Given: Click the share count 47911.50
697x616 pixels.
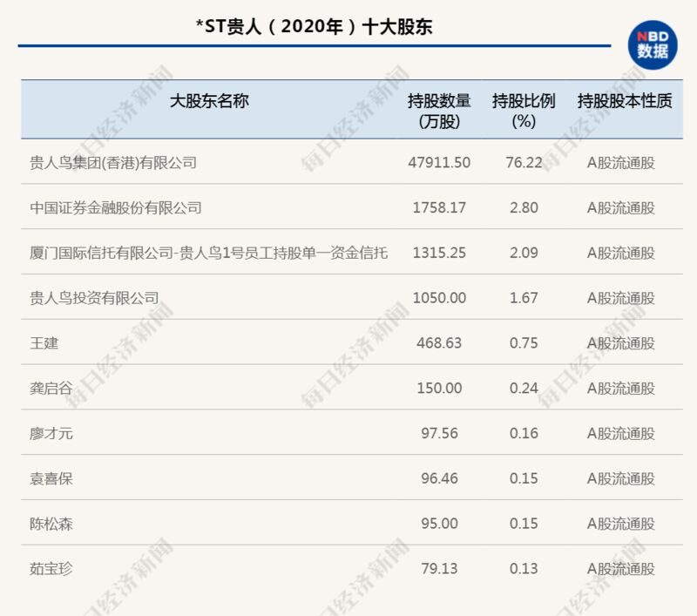Looking at the screenshot, I should 439,163.
